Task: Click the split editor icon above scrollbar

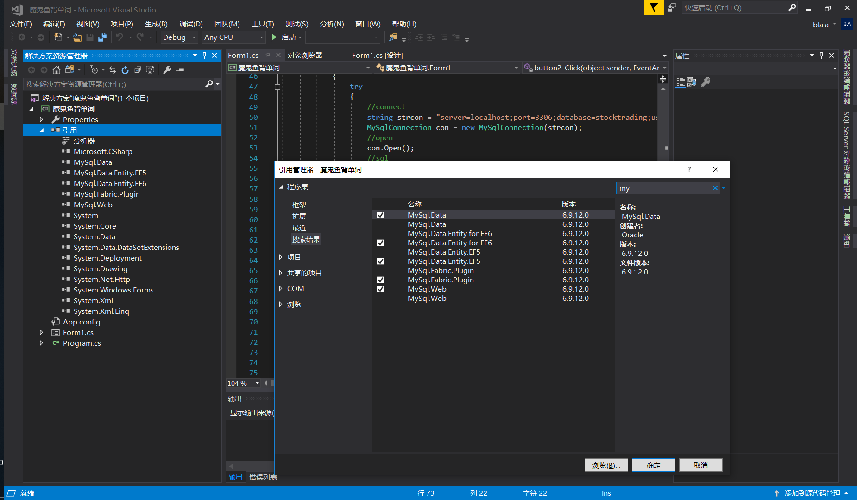Action: 663,80
